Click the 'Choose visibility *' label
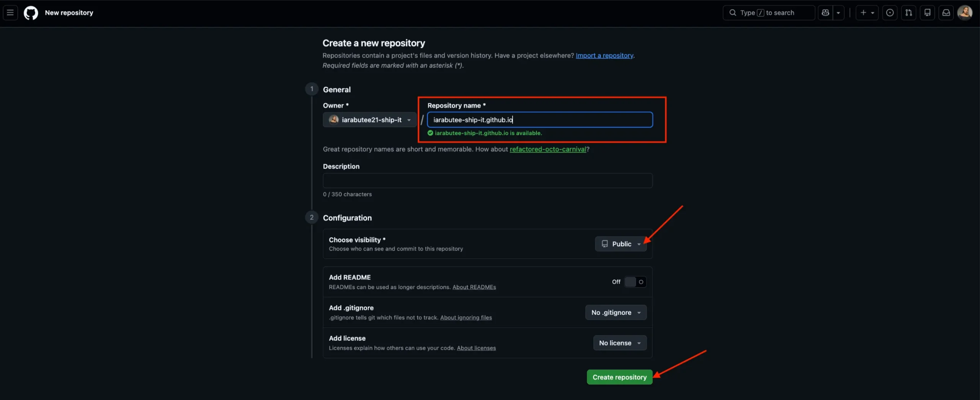The image size is (980, 400). 357,240
